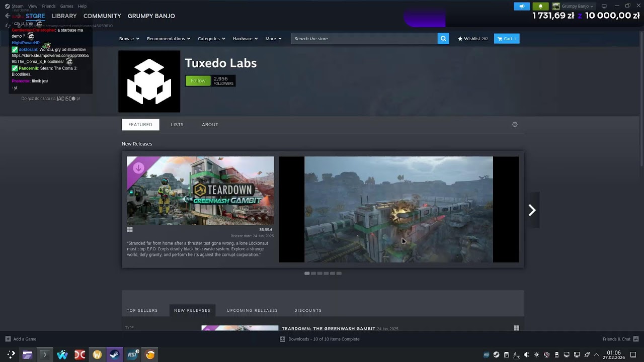
Task: Click the back navigation arrow
Action: (x=7, y=16)
